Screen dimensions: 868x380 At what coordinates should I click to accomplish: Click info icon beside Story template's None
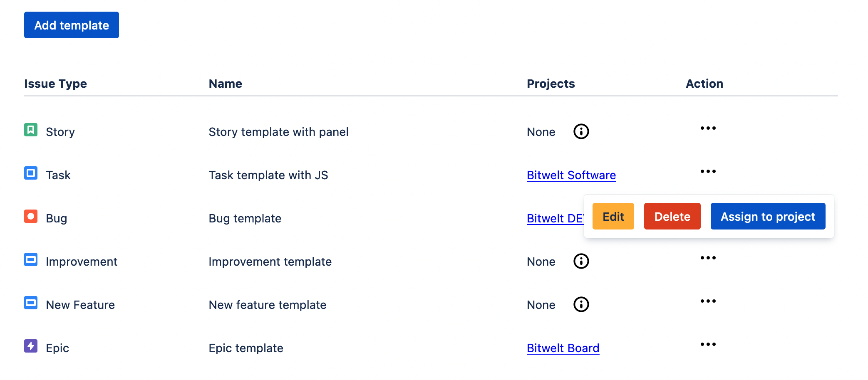coord(581,132)
